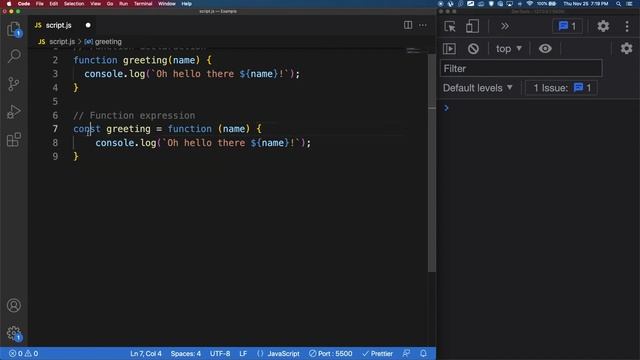The width and height of the screenshot is (640, 360).
Task: Open macOS Spotlight search icon
Action: coord(619,4)
